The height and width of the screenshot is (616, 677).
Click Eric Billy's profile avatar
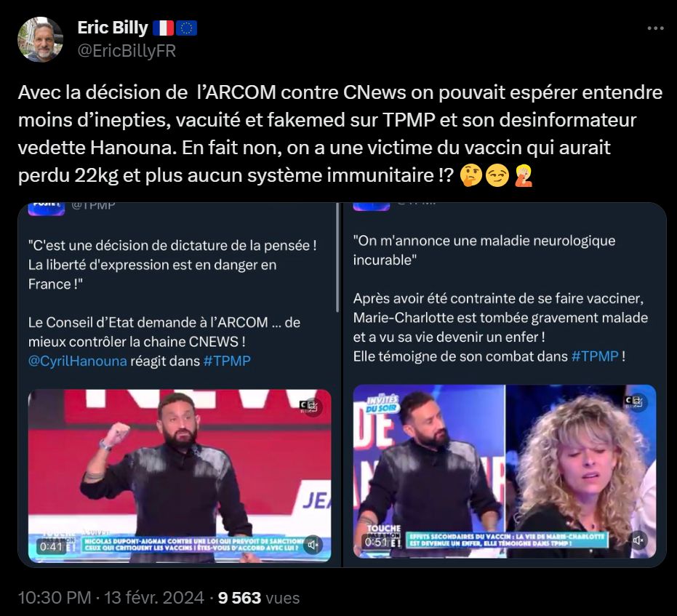(x=40, y=40)
